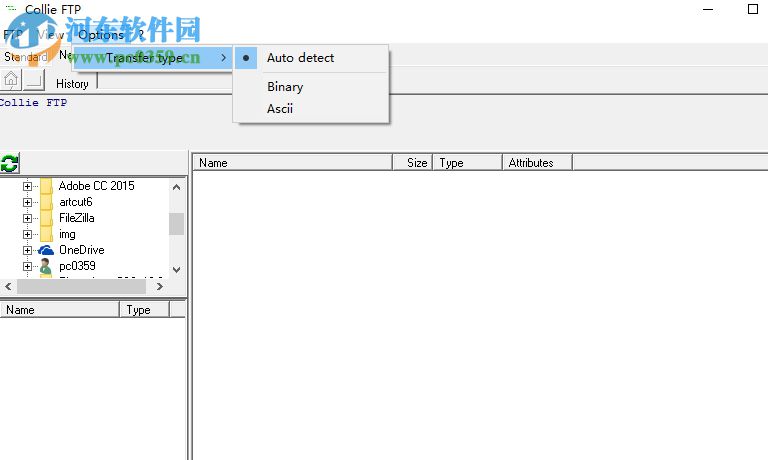Image resolution: width=768 pixels, height=460 pixels.
Task: Open the View menu
Action: (50, 35)
